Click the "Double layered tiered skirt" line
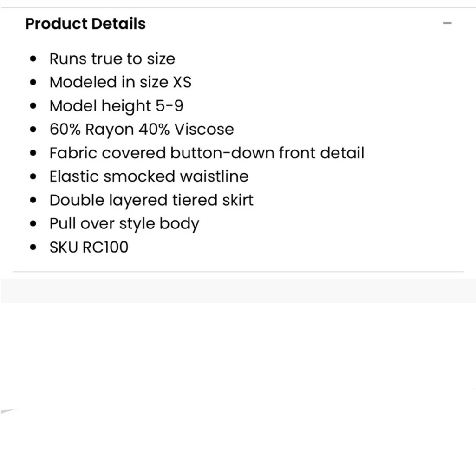The width and height of the screenshot is (476, 476). click(x=151, y=200)
